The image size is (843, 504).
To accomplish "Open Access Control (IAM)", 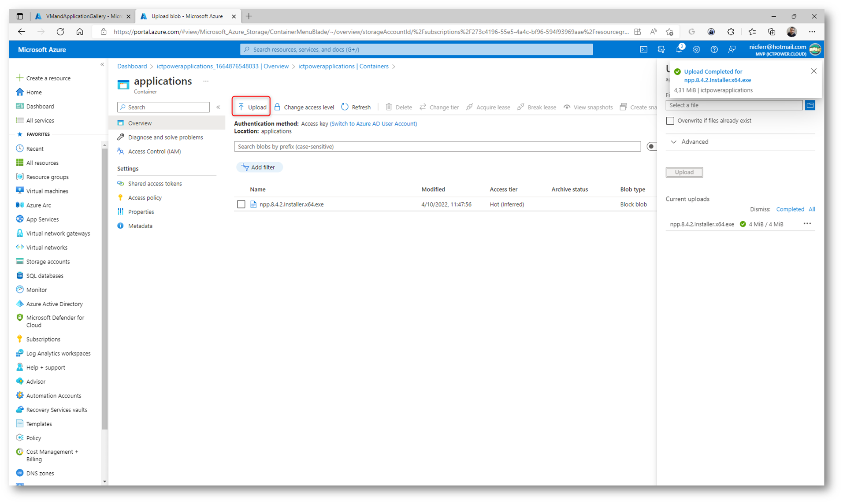I will [154, 152].
